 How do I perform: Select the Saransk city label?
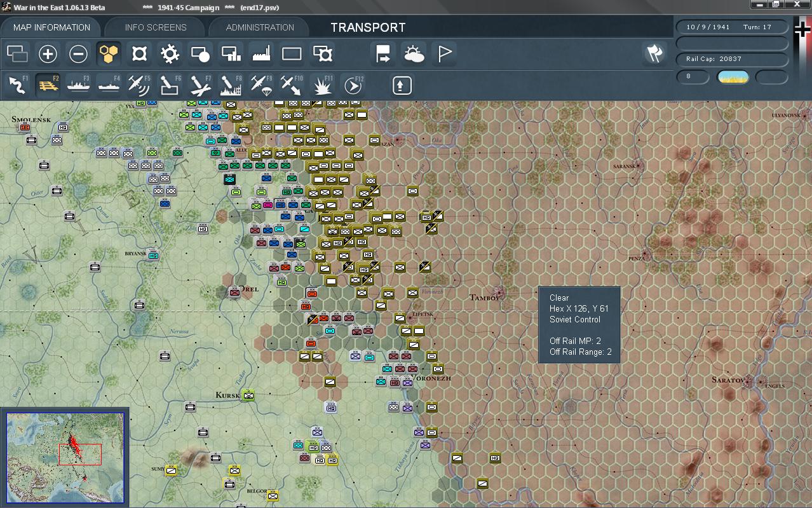click(624, 167)
